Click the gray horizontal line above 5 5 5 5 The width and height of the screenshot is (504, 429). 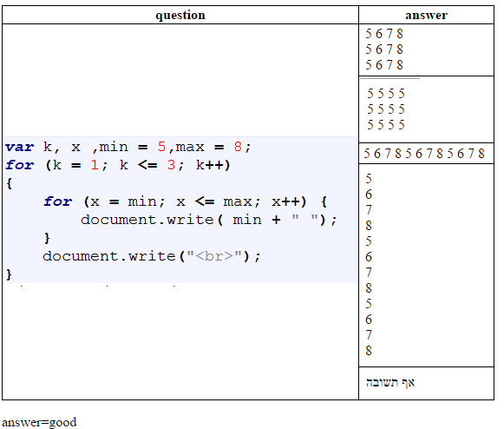389,78
